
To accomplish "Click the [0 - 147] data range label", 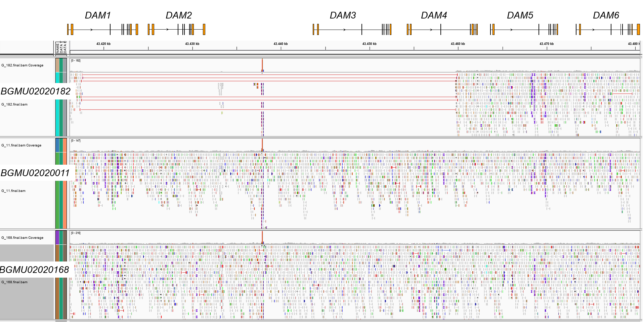I will coord(76,141).
